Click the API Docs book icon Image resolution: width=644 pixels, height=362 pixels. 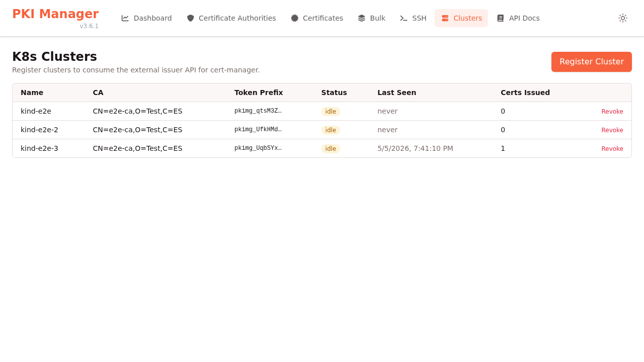pyautogui.click(x=501, y=18)
